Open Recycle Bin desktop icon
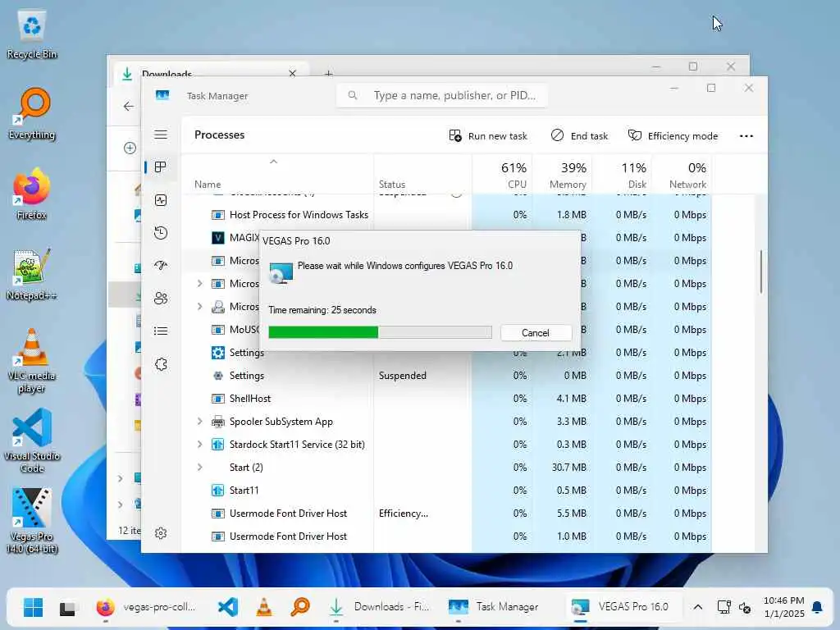 point(32,34)
